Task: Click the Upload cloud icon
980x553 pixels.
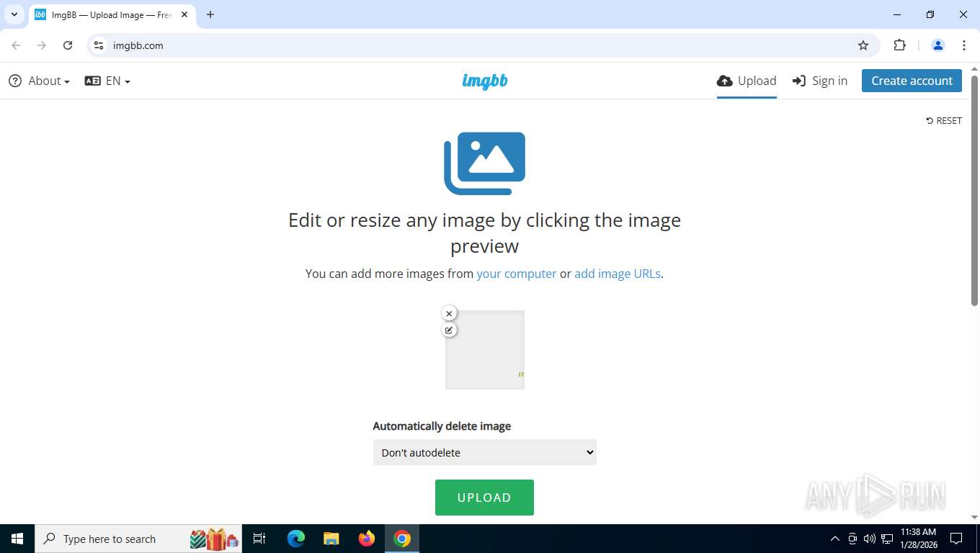Action: coord(725,81)
